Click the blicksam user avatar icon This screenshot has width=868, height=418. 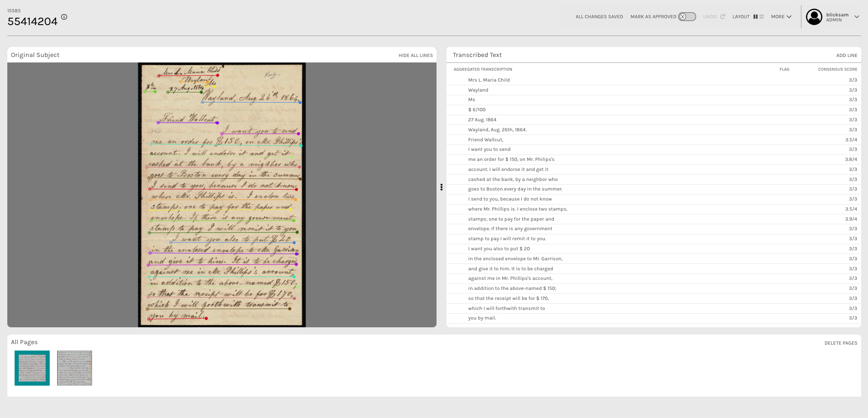click(814, 17)
